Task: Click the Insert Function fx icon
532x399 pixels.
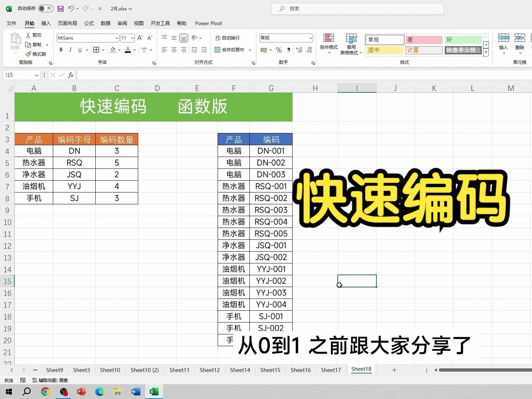Action: tap(71, 75)
